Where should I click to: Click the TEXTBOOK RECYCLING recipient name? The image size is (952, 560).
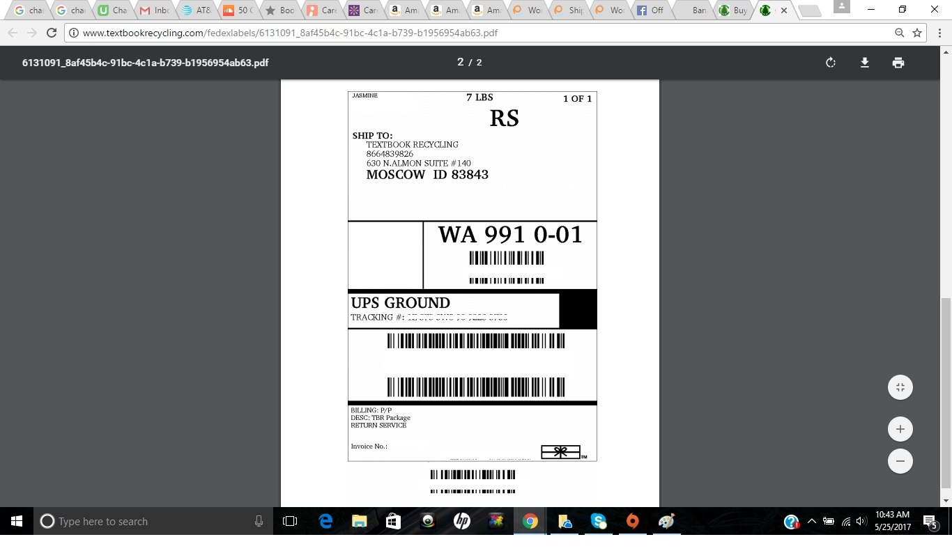[x=413, y=145]
